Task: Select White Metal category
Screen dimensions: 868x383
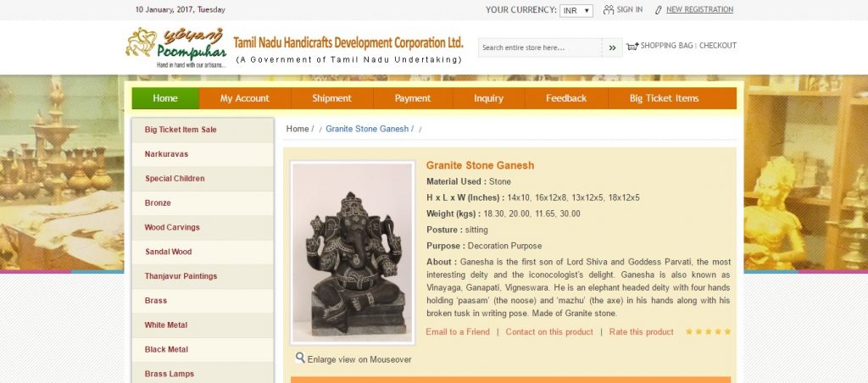Action: 203,325
